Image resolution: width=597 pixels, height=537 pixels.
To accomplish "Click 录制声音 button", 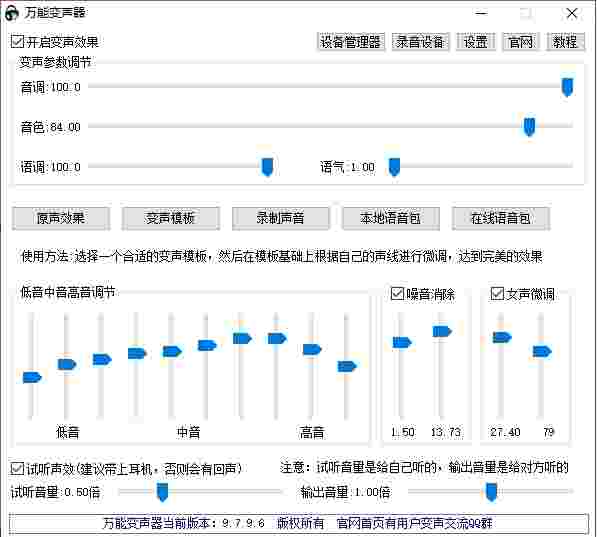I will click(280, 218).
